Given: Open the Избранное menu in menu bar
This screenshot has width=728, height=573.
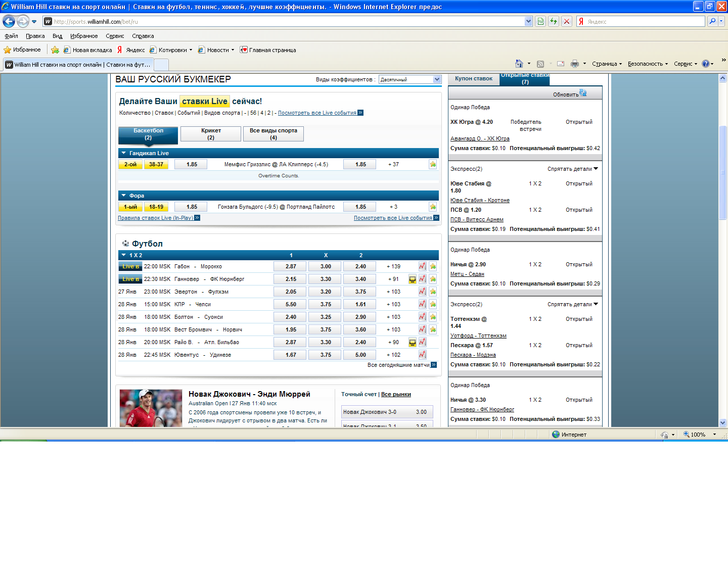Looking at the screenshot, I should (x=84, y=36).
